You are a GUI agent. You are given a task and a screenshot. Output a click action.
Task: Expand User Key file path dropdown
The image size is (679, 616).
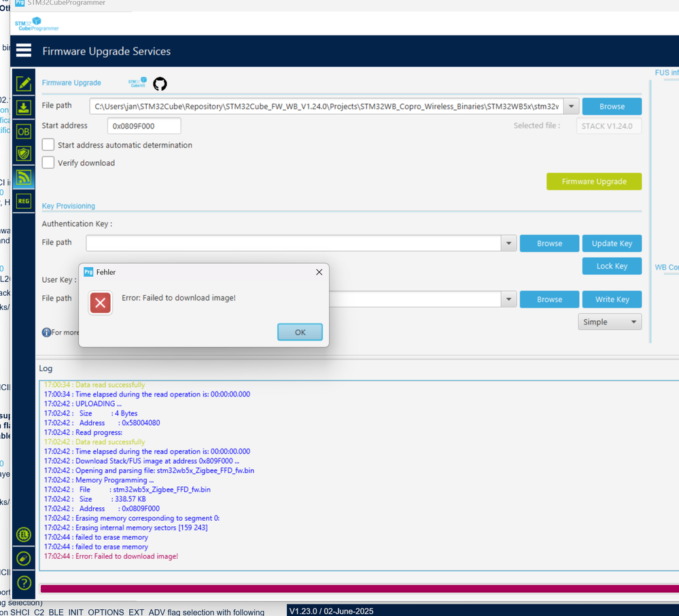click(x=509, y=299)
